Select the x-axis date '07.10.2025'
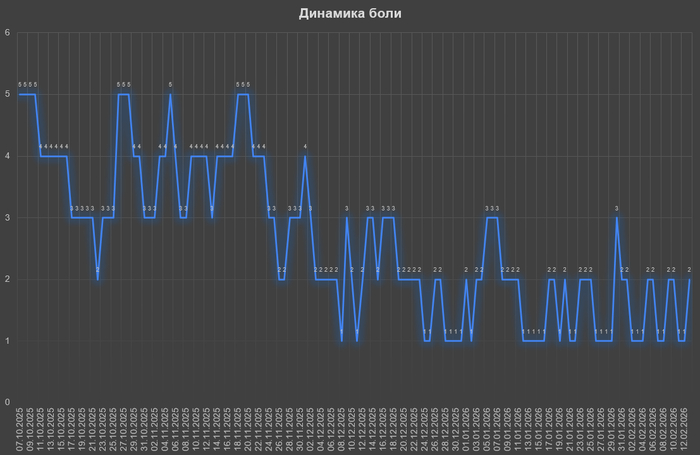 (x=20, y=430)
